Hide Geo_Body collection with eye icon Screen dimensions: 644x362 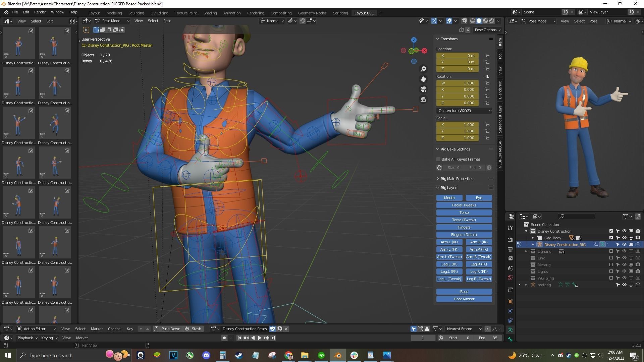[x=624, y=238]
